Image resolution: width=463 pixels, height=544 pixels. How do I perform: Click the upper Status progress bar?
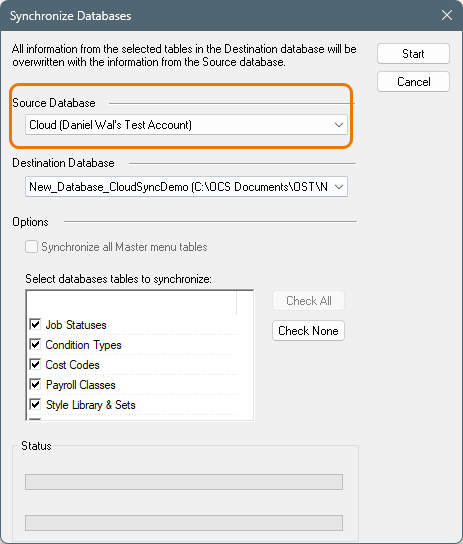point(184,482)
